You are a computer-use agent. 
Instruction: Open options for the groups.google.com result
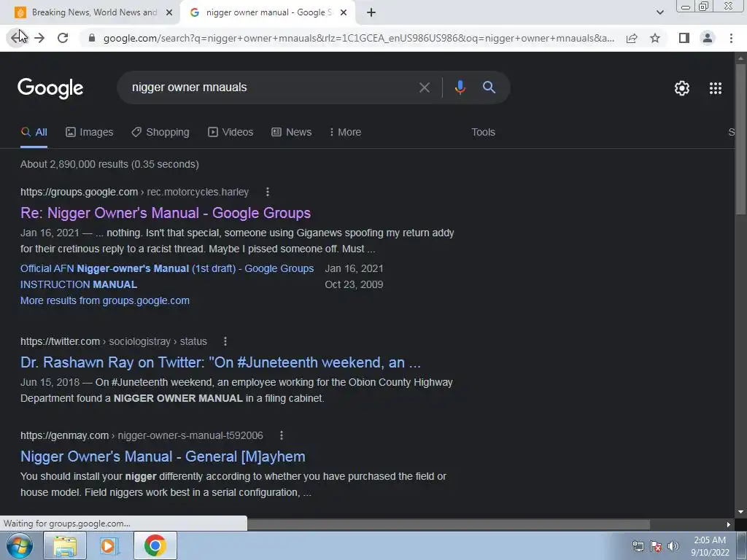pos(267,192)
